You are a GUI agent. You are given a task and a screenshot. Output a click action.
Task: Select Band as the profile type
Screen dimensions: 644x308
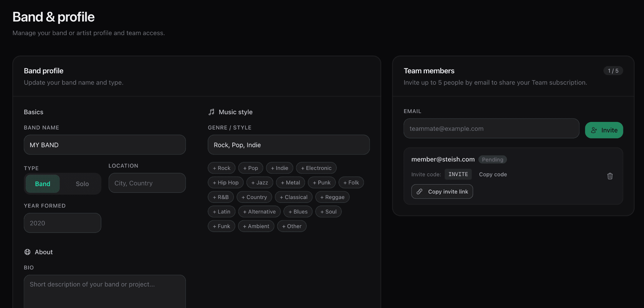pos(43,184)
